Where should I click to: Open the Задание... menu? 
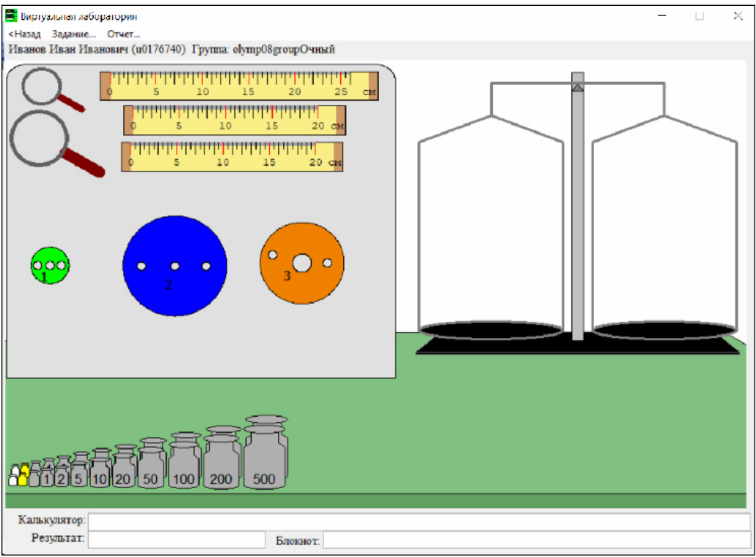pyautogui.click(x=74, y=34)
